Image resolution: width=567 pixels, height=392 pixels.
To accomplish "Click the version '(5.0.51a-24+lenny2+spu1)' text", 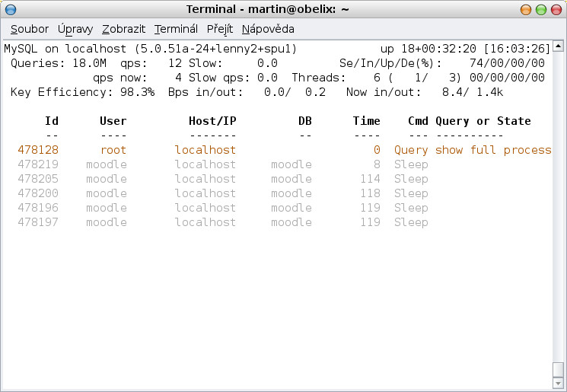I will 215,49.
